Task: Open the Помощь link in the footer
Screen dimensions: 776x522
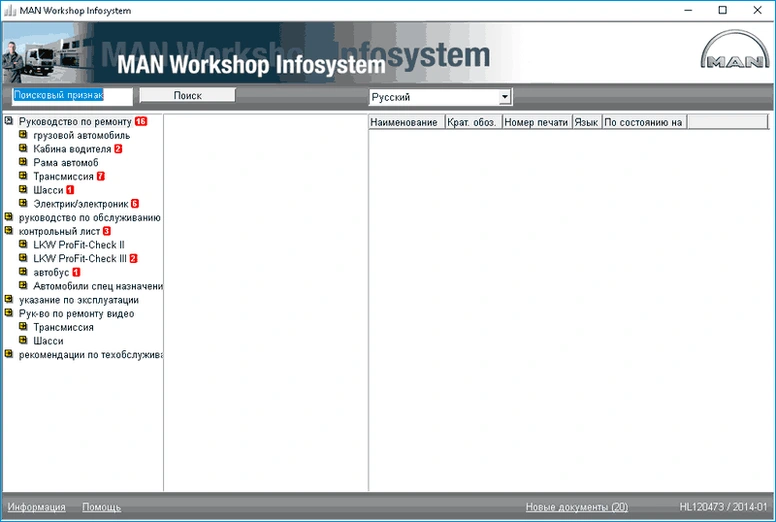Action: (101, 507)
